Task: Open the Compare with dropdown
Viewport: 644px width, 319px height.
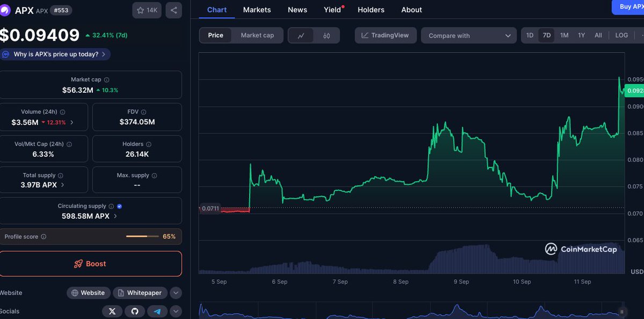Action: 469,35
